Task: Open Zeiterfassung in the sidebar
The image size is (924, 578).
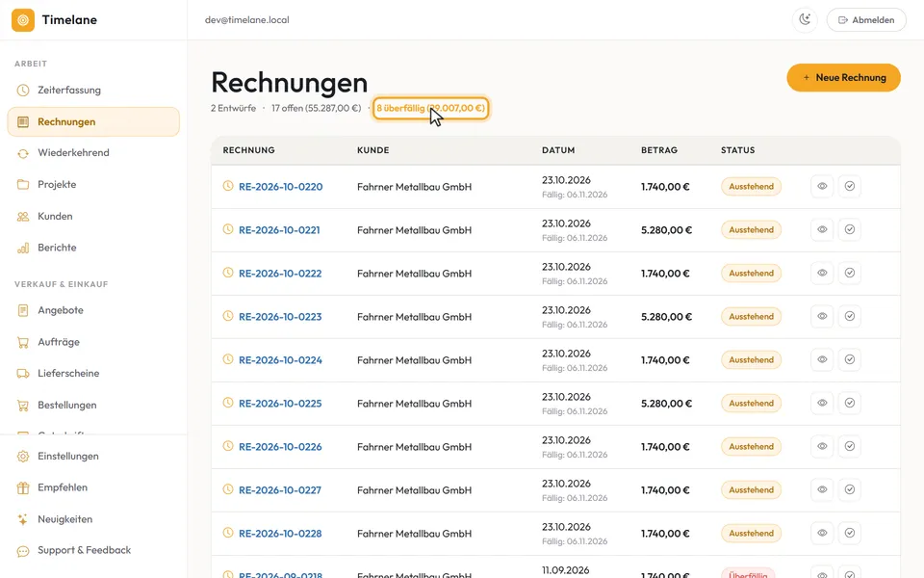Action: pyautogui.click(x=93, y=91)
